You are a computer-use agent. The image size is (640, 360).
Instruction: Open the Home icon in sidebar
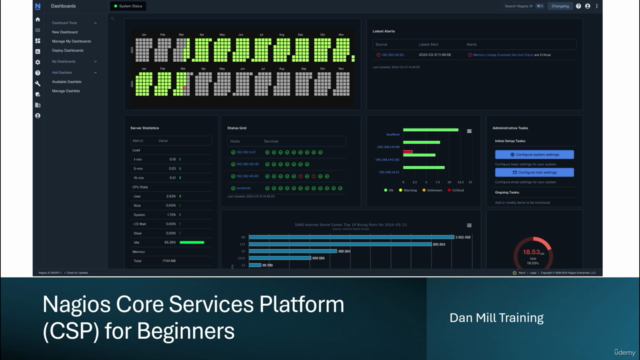pyautogui.click(x=38, y=19)
